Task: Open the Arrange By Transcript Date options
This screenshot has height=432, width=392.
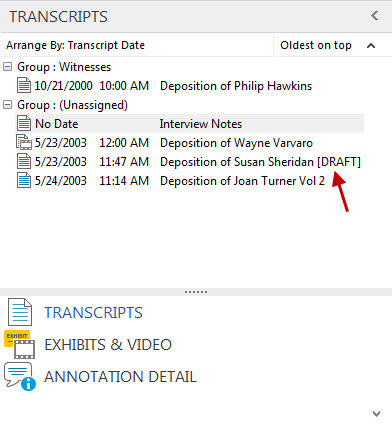Action: click(x=75, y=45)
